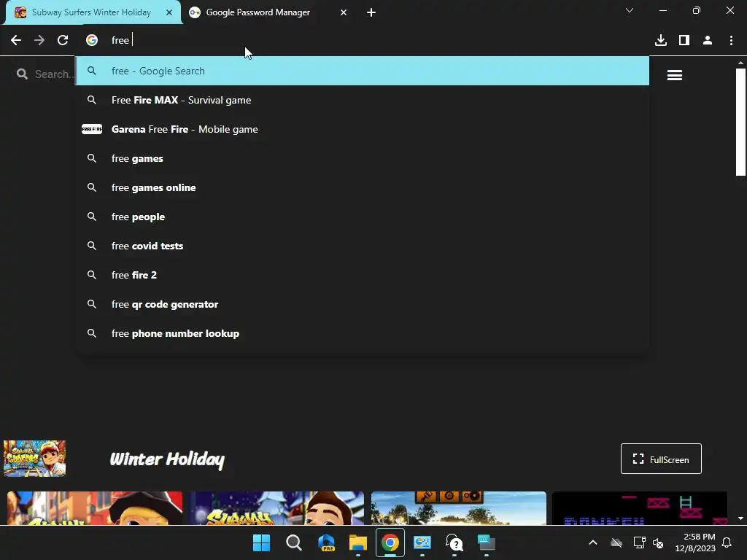Image resolution: width=747 pixels, height=560 pixels.
Task: Click the scrollbar down arrow
Action: tap(740, 518)
